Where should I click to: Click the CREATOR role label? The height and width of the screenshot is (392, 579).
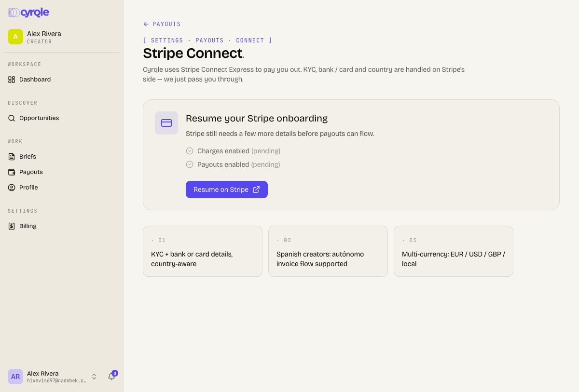pos(40,42)
